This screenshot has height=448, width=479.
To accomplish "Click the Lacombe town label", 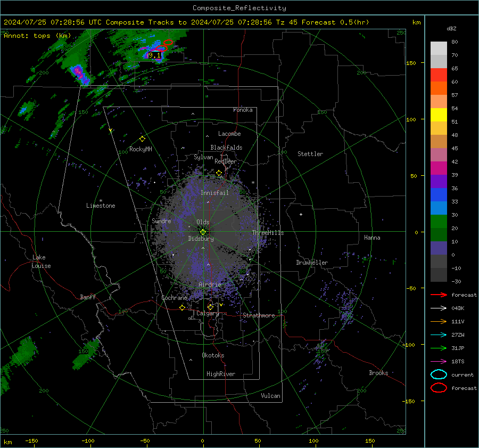I will (x=229, y=134).
